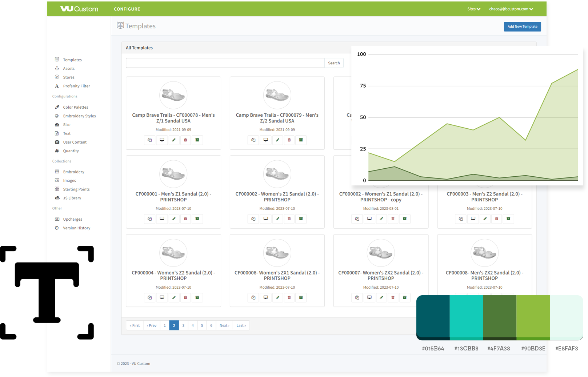This screenshot has height=377, width=588.
Task: Open the Embroidery collection
Action: 73,172
